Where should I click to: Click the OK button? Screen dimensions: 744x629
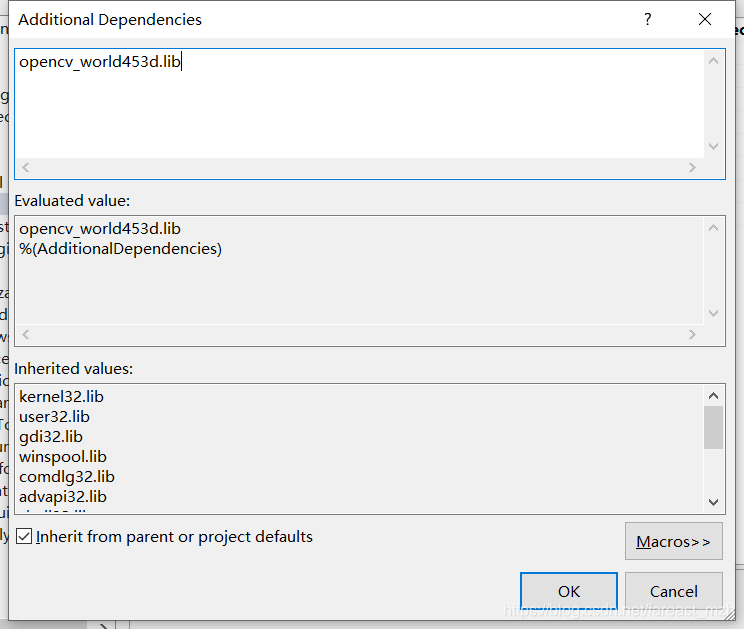(568, 591)
